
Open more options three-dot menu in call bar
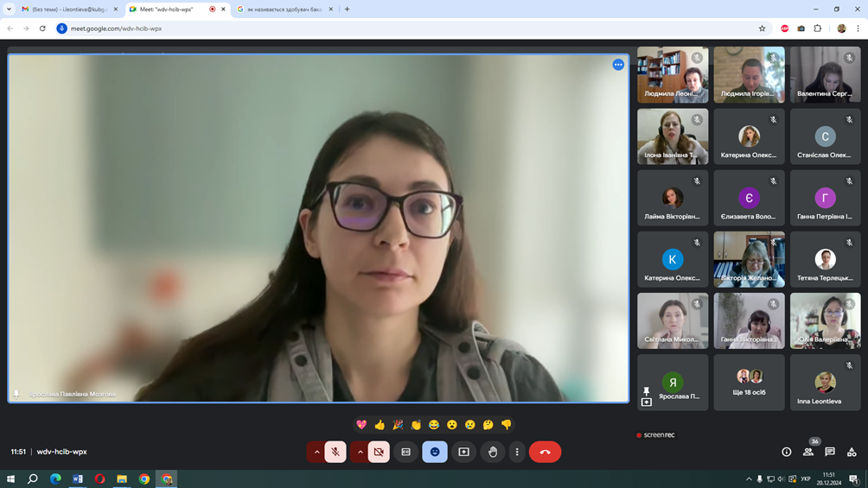(517, 452)
